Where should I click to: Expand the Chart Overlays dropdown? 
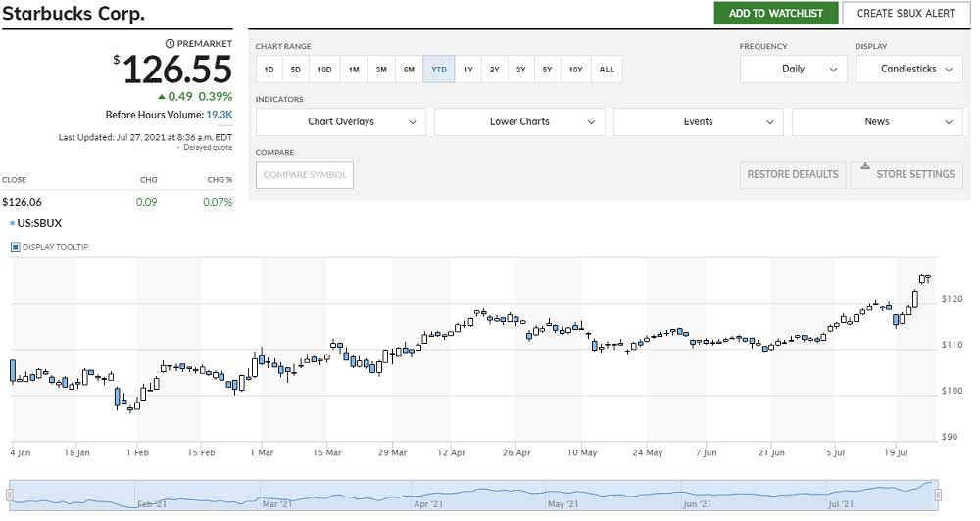click(341, 121)
